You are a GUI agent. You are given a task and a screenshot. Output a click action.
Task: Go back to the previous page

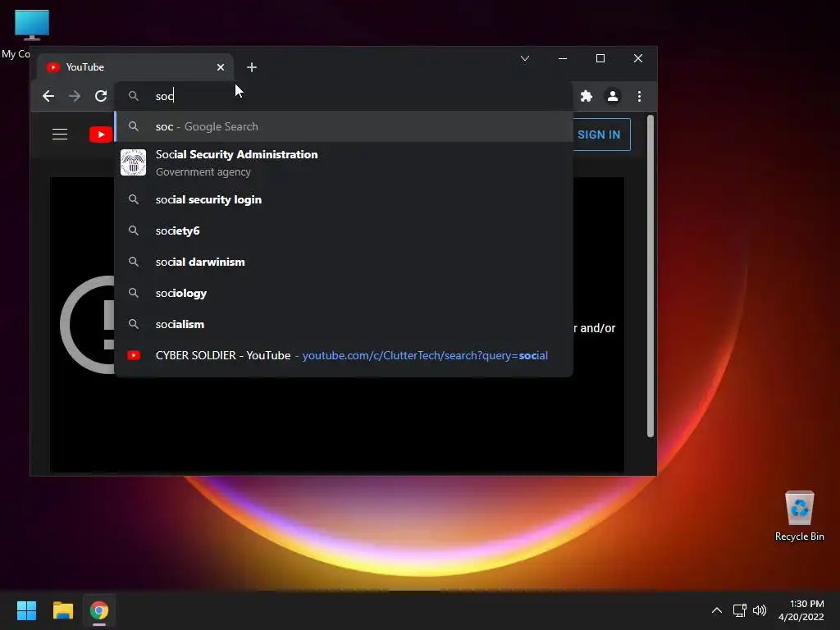[48, 96]
